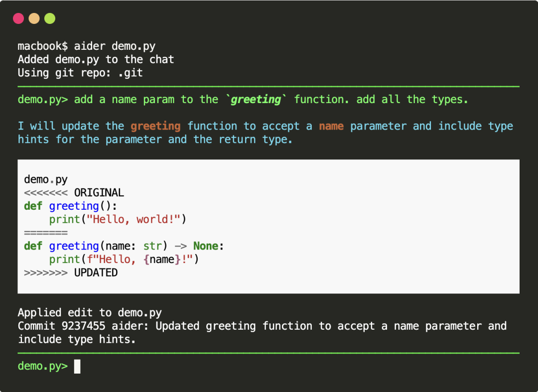The image size is (538, 392).
Task: Click the yellow minimize window button
Action: click(x=34, y=18)
